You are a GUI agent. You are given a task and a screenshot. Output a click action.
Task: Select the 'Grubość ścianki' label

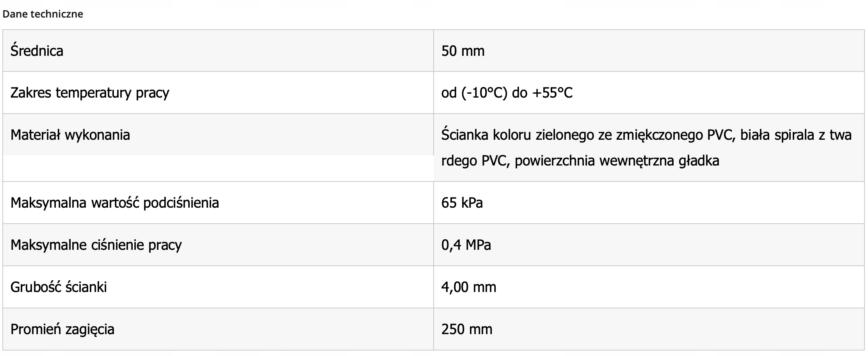point(59,287)
